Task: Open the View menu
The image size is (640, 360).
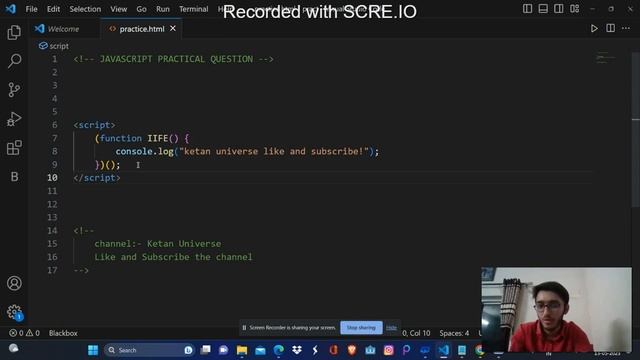Action: pyautogui.click(x=118, y=9)
